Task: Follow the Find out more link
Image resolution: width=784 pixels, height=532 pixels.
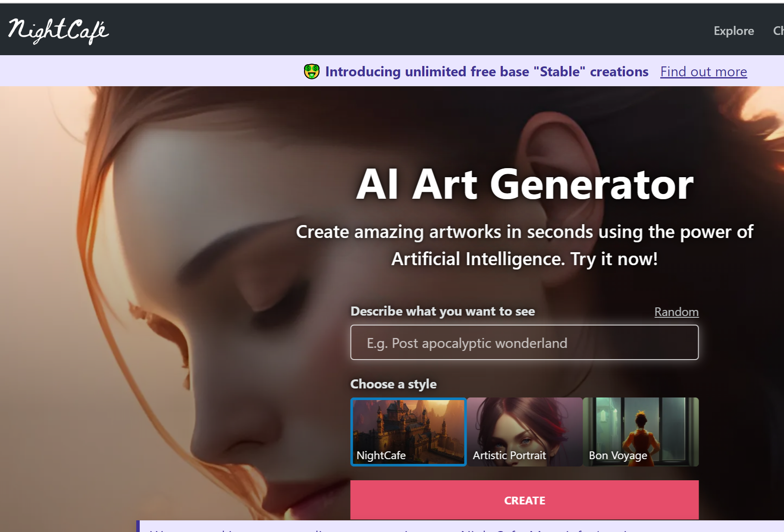Action: pyautogui.click(x=703, y=72)
